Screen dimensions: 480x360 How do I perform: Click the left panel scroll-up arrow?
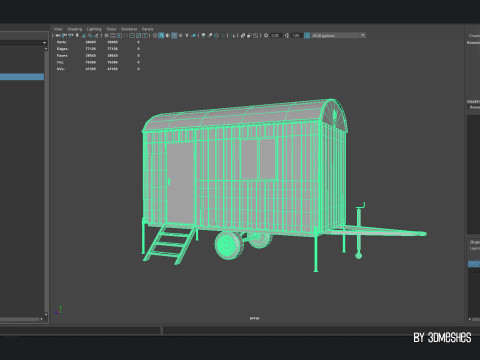click(x=46, y=49)
